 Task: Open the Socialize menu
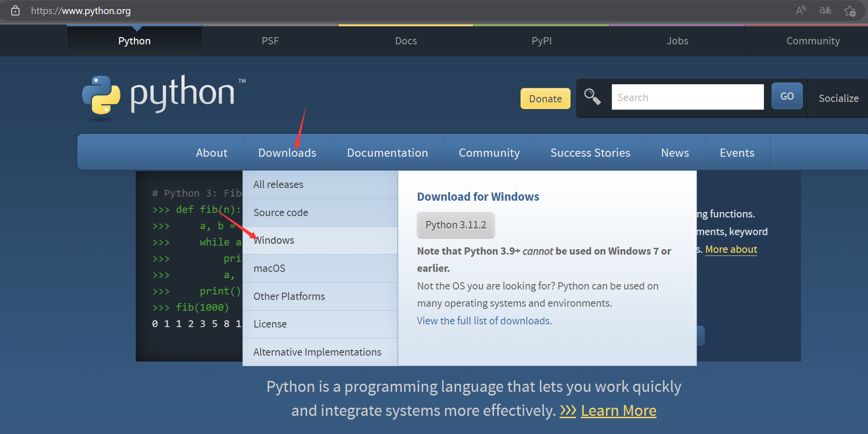(x=839, y=98)
